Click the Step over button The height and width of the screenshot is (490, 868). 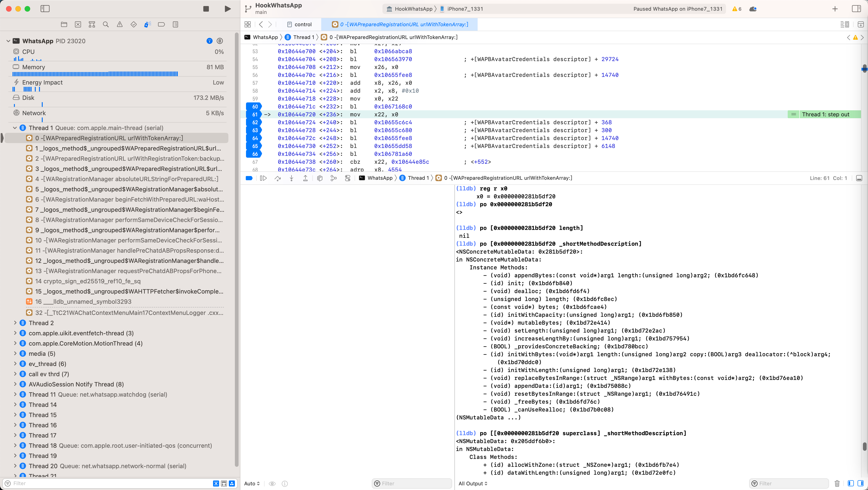(277, 178)
